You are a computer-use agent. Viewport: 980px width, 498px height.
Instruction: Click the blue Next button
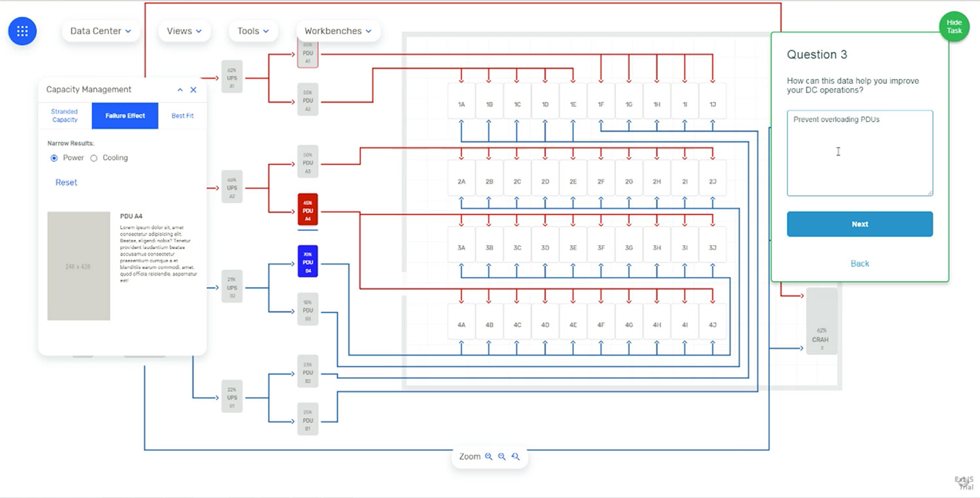tap(860, 224)
